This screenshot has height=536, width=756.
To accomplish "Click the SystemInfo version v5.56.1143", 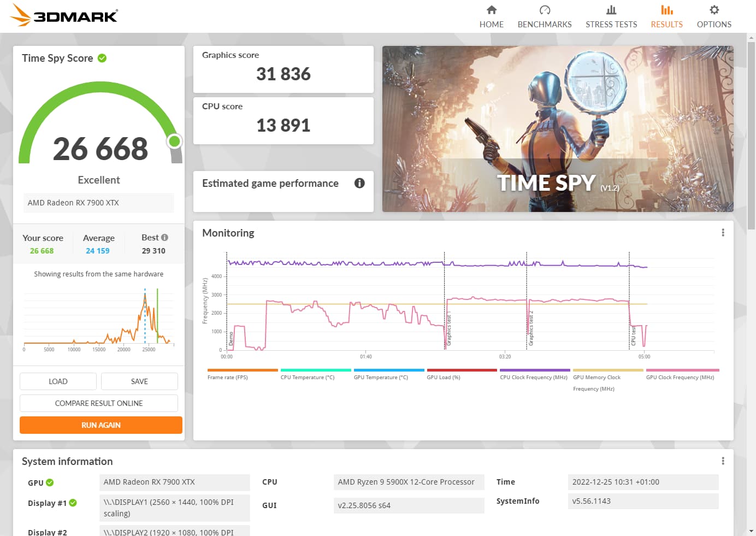I will coord(643,501).
